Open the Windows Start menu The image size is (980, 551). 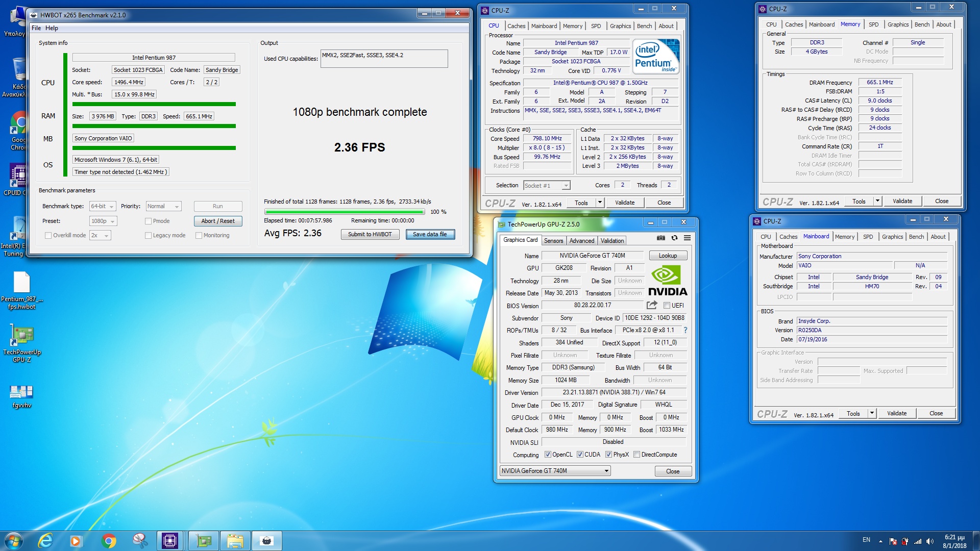point(13,540)
